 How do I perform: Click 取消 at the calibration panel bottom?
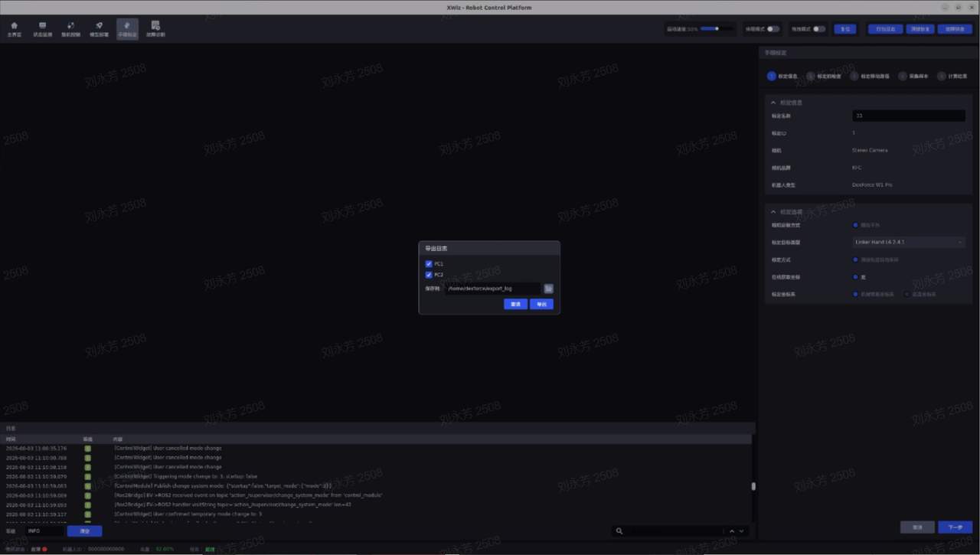pyautogui.click(x=917, y=527)
